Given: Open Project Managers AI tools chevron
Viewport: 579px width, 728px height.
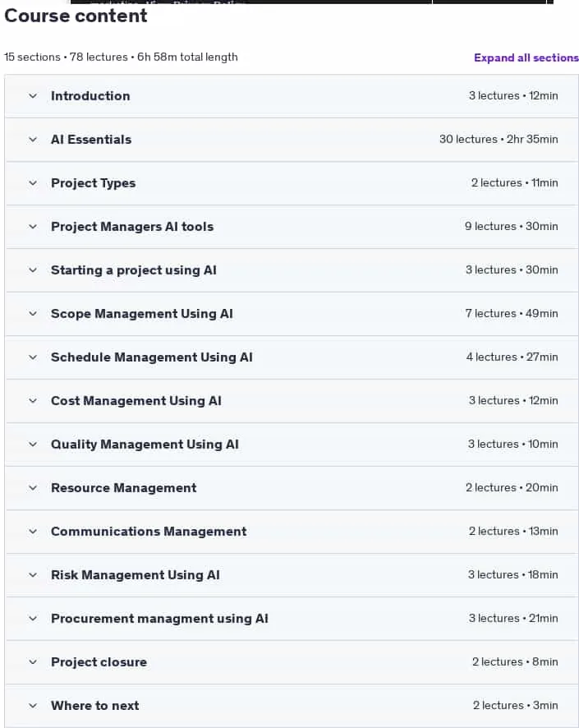Looking at the screenshot, I should tap(33, 227).
